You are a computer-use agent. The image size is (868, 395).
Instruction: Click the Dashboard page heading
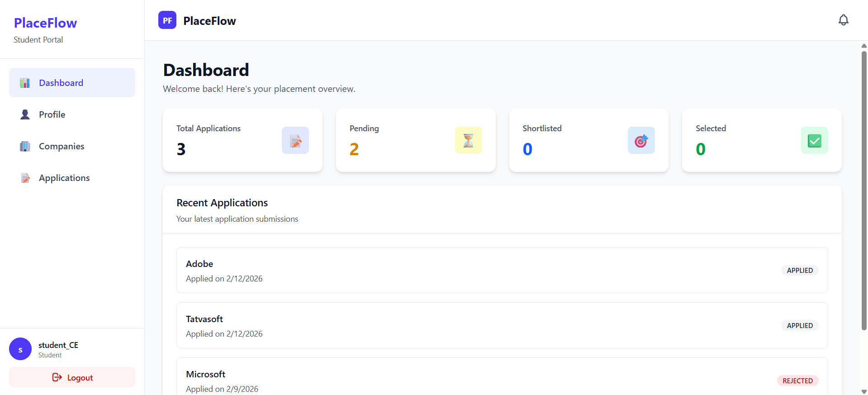pyautogui.click(x=206, y=70)
